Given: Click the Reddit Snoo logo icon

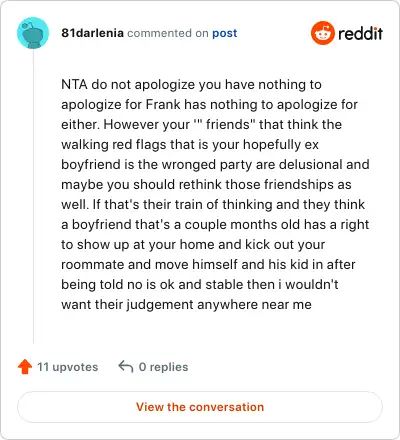Looking at the screenshot, I should click(323, 33).
